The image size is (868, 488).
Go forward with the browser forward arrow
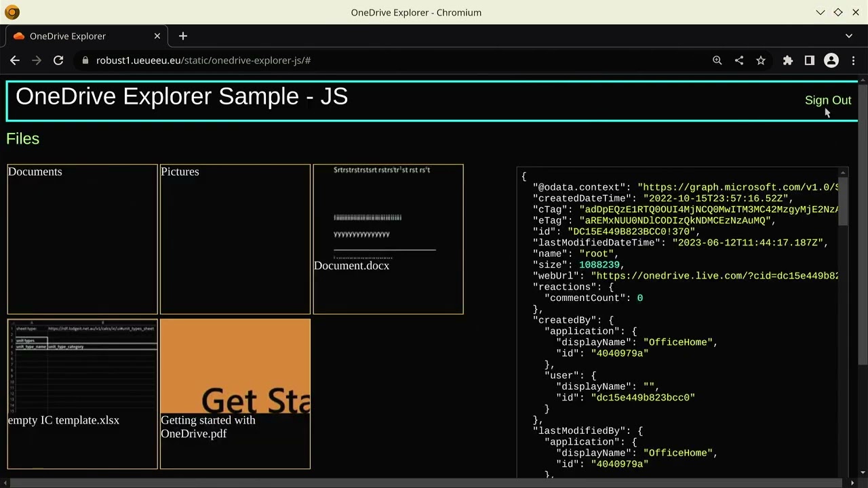pyautogui.click(x=37, y=60)
